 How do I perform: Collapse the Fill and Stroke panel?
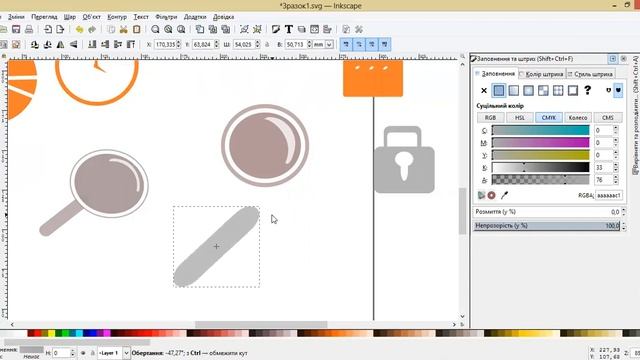[x=613, y=59]
